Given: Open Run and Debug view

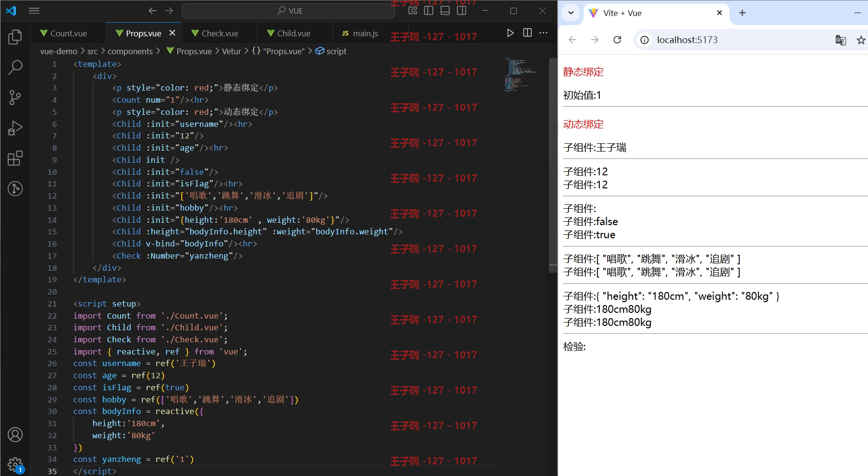Looking at the screenshot, I should 15,128.
